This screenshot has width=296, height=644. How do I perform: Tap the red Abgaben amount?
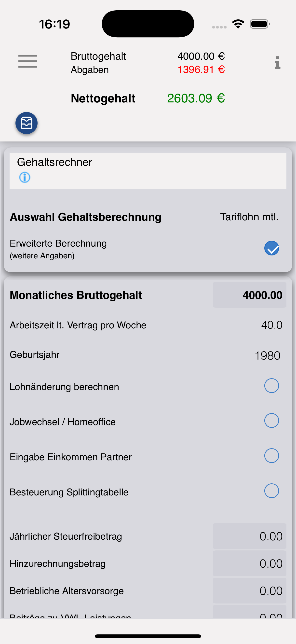click(201, 70)
